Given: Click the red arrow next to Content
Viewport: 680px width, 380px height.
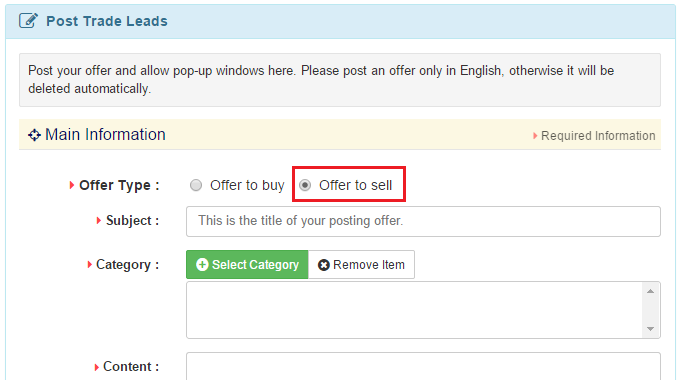Looking at the screenshot, I should [x=97, y=367].
